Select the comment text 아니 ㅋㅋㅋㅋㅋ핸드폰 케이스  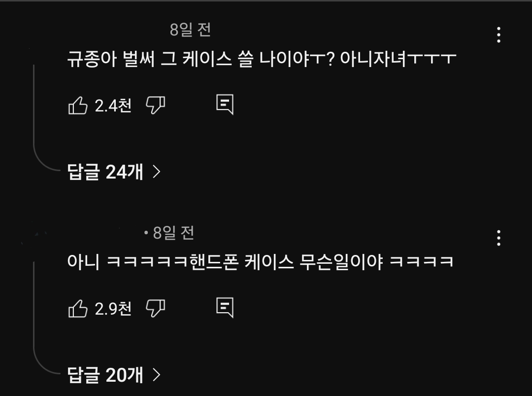point(180,262)
